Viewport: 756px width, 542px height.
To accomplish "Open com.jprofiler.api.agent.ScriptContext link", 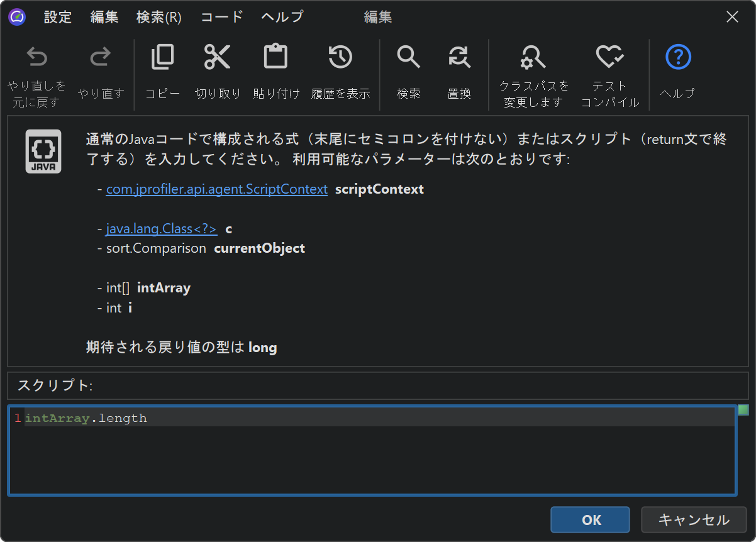I will coord(216,189).
